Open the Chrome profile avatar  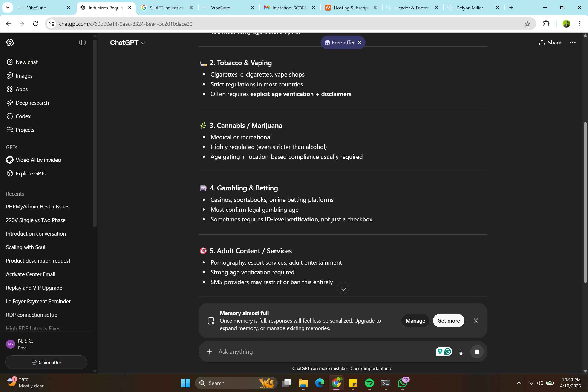coord(566,24)
